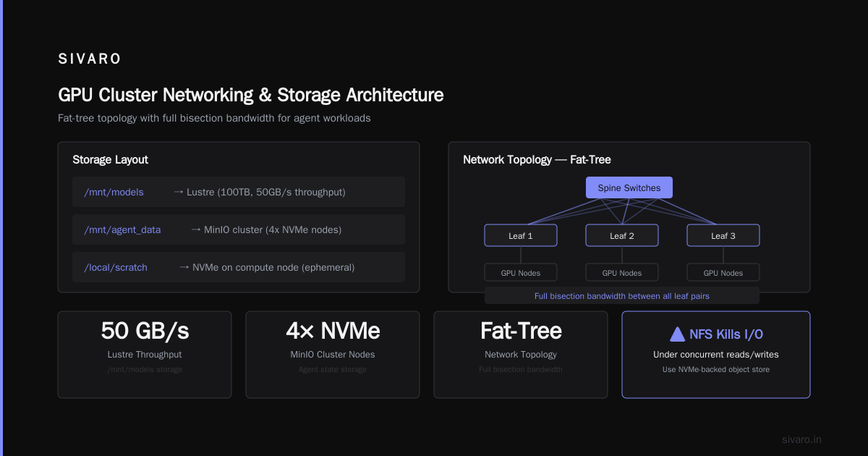Click the Network Topology — Fat-Tree heading
The width and height of the screenshot is (868, 456).
[x=537, y=159]
